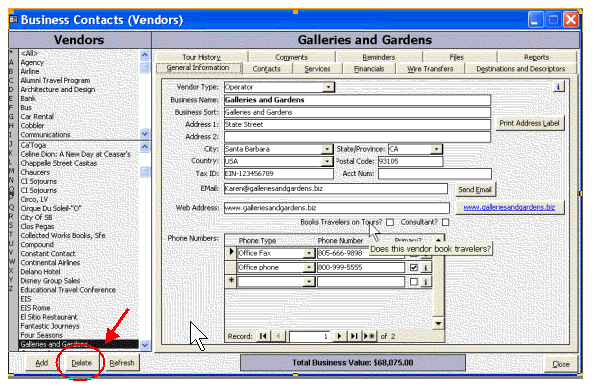Open the Reminders tab
The width and height of the screenshot is (594, 386).
379,57
